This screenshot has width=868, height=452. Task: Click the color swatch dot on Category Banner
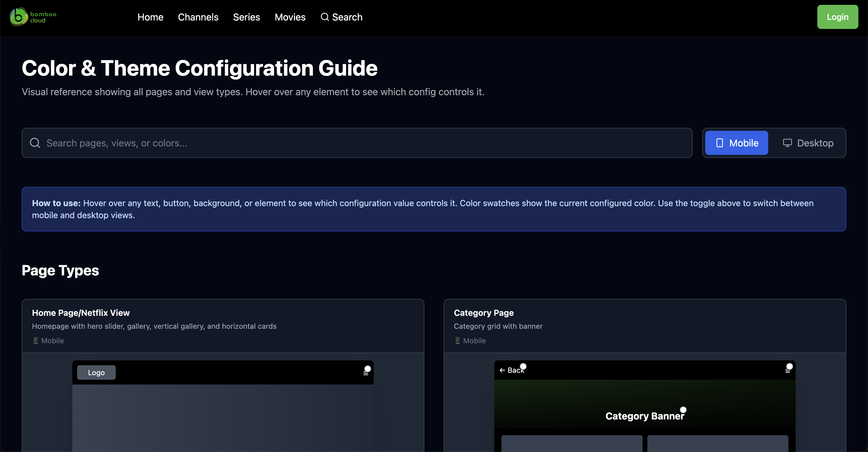coord(683,410)
